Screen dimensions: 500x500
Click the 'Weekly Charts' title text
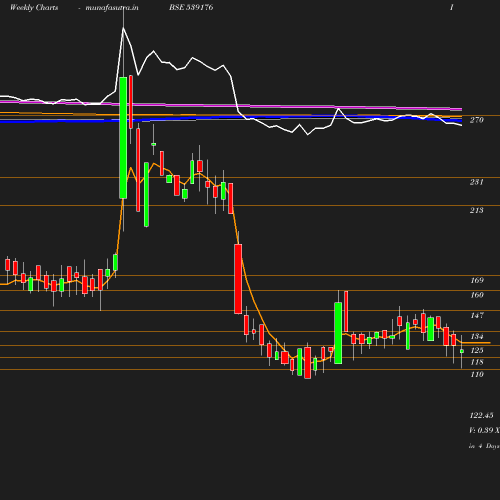click(x=34, y=7)
